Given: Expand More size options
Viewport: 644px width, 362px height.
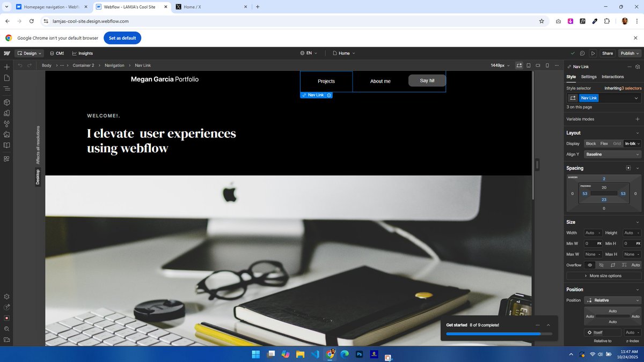Looking at the screenshot, I should 604,276.
